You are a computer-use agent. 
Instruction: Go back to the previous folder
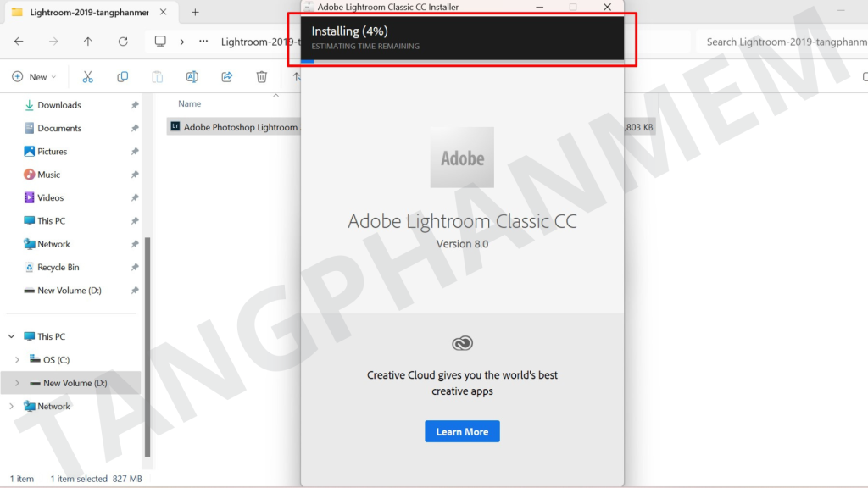[x=19, y=42]
